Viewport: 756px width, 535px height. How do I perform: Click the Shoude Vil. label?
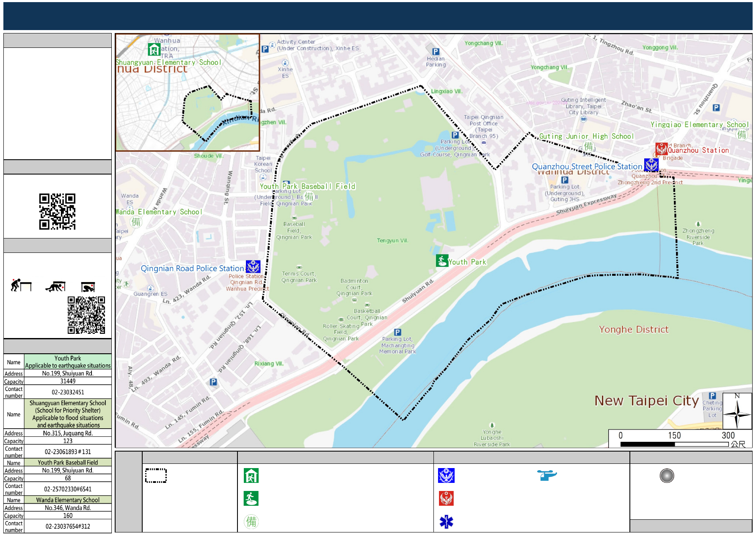pyautogui.click(x=209, y=156)
